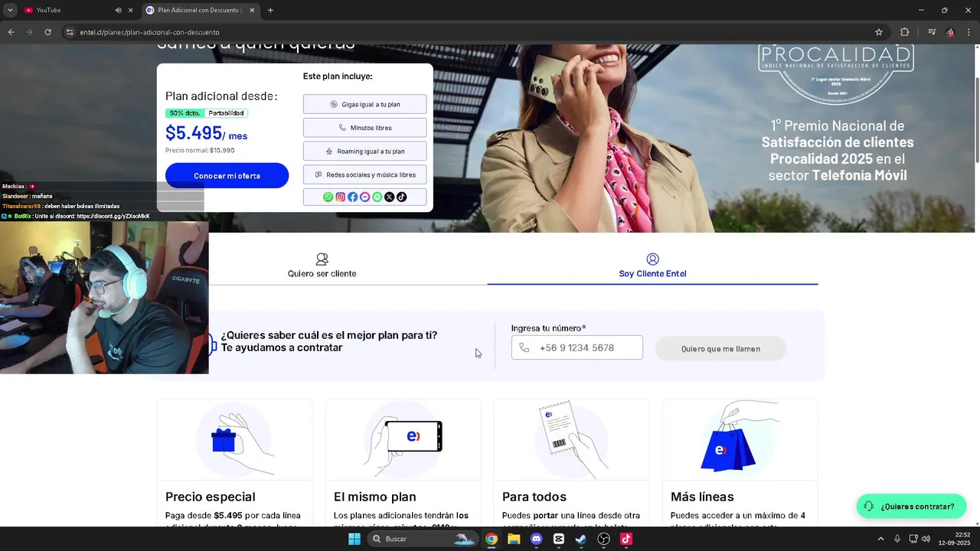This screenshot has height=551, width=980.
Task: Open Chrome from the taskbar
Action: [x=492, y=539]
